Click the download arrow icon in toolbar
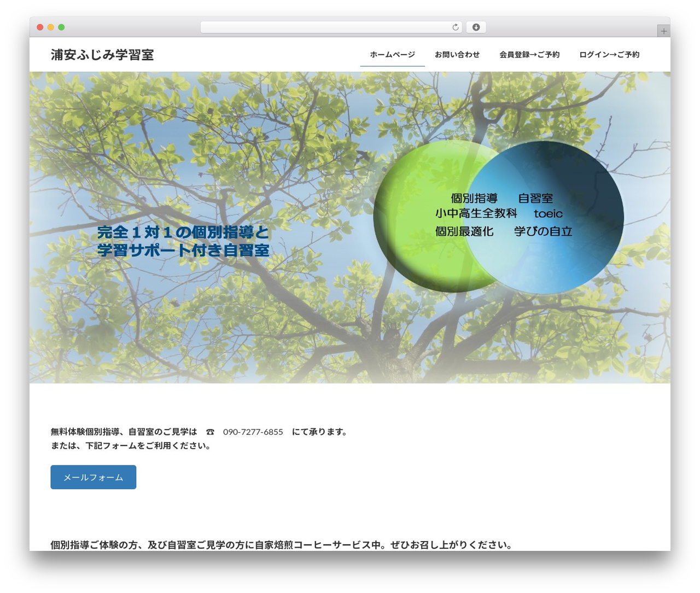Screen dimensions: 700x593 pyautogui.click(x=476, y=27)
